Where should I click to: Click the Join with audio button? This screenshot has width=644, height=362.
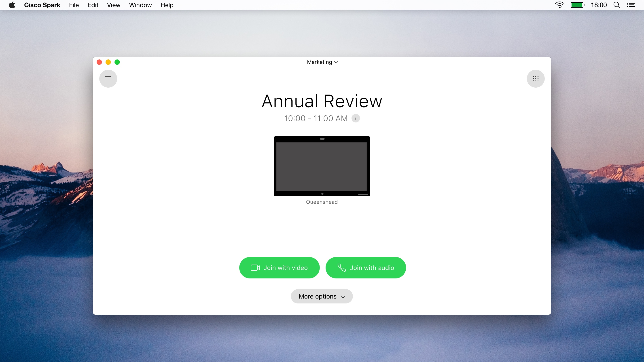point(365,267)
